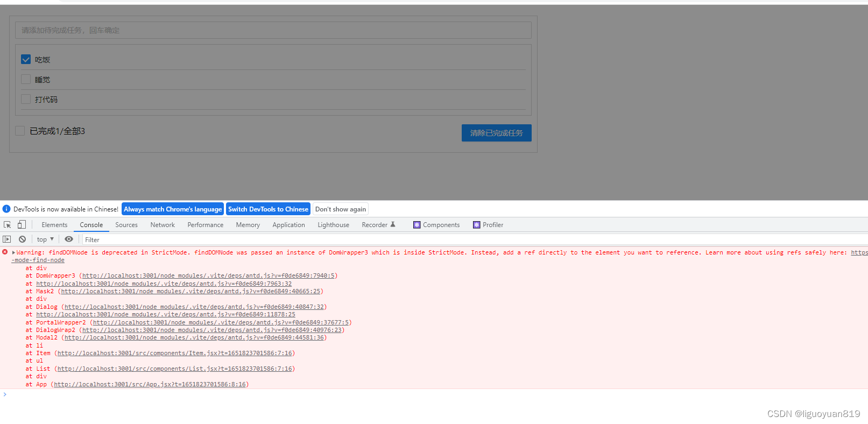868x424 pixels.
Task: Toggle the select-all 已完成1/全部3 checkbox
Action: tap(20, 131)
